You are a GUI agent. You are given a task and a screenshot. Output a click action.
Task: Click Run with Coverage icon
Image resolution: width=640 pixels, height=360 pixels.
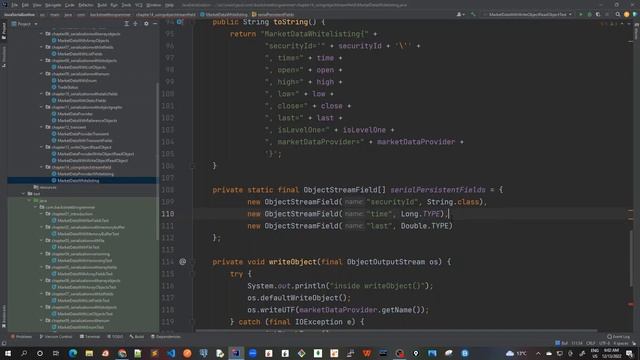[598, 14]
